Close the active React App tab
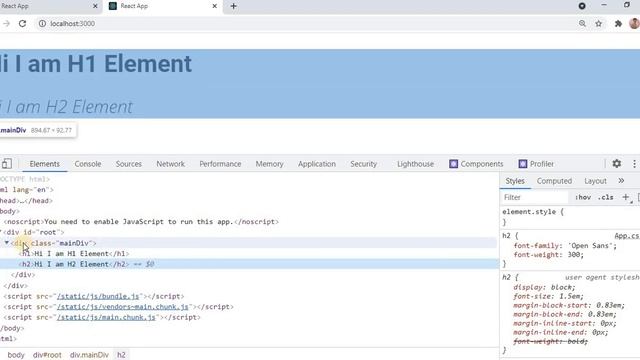The width and height of the screenshot is (640, 360). coord(215,6)
